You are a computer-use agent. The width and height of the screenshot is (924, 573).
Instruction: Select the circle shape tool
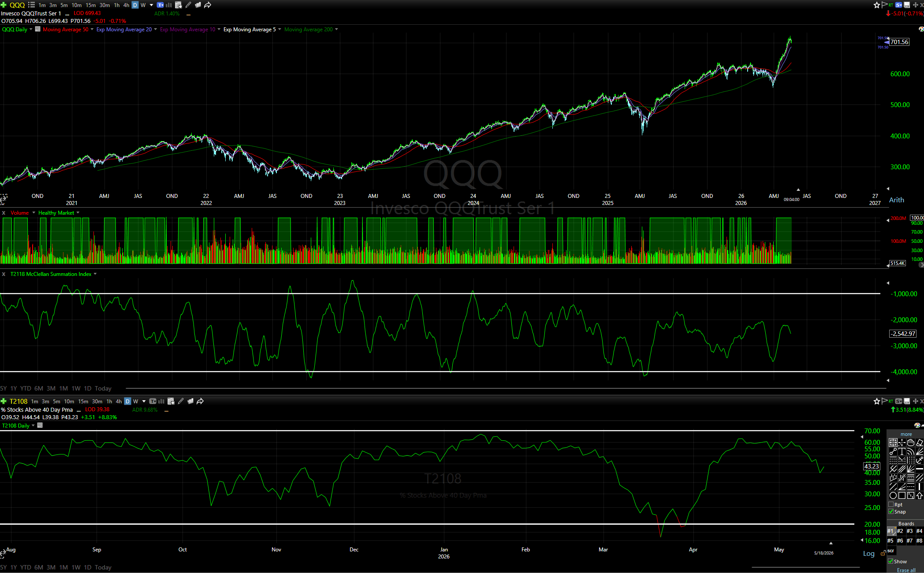click(x=893, y=495)
